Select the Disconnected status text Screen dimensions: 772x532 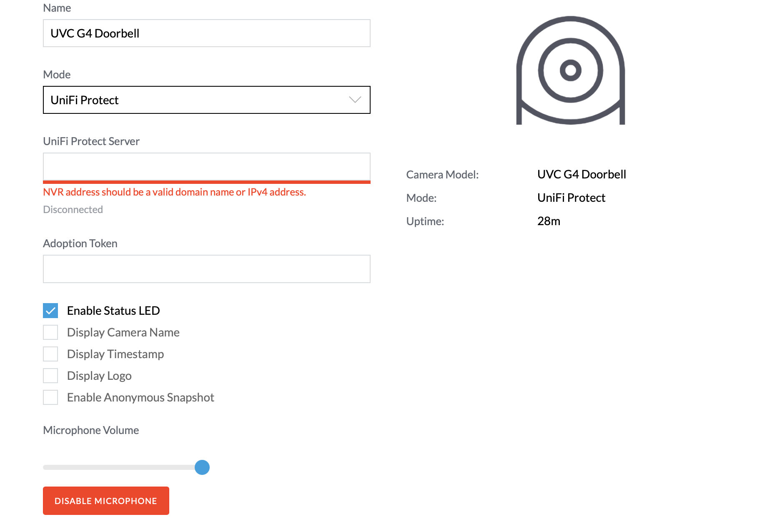click(x=73, y=209)
